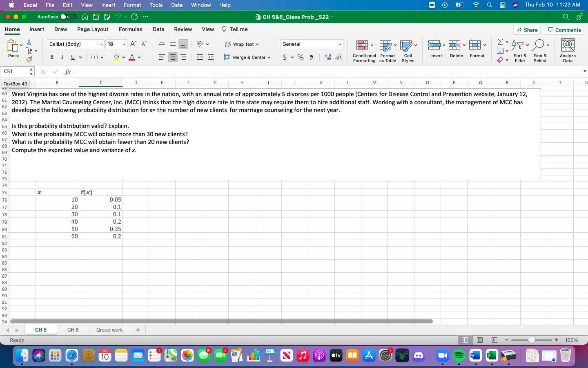Open Cell Styles gallery
588x368 pixels.
click(408, 51)
